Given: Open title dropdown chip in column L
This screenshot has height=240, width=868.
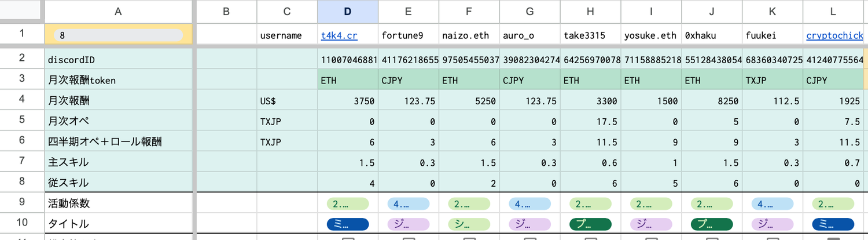Looking at the screenshot, I should tap(833, 224).
